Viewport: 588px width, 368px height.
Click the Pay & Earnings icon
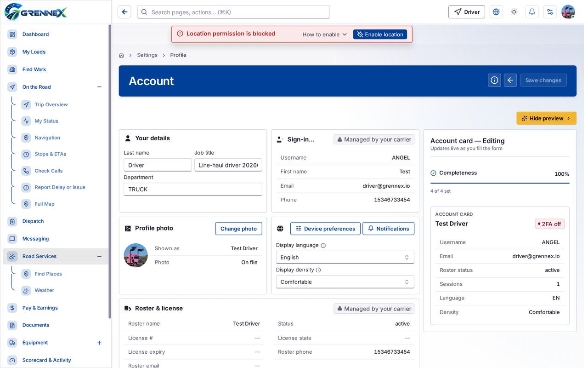coord(12,308)
